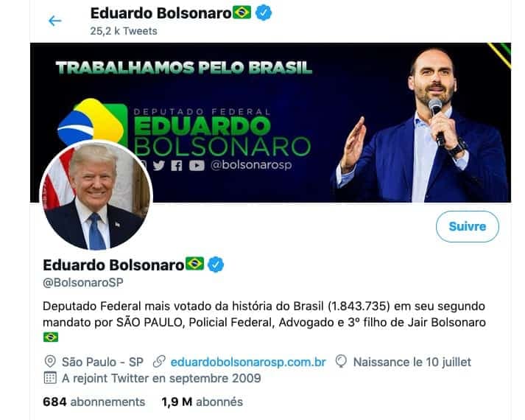
Task: Click the link chain icon
Action: (x=159, y=362)
